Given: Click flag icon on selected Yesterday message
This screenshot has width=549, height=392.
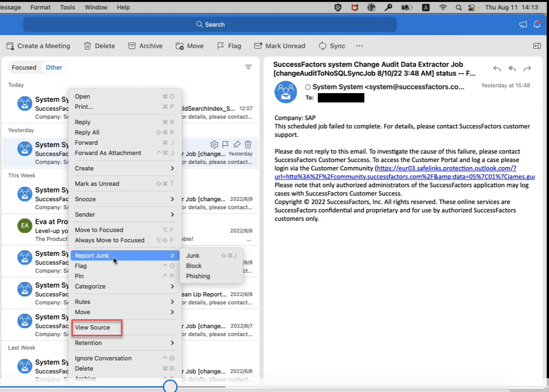Looking at the screenshot, I should point(225,145).
